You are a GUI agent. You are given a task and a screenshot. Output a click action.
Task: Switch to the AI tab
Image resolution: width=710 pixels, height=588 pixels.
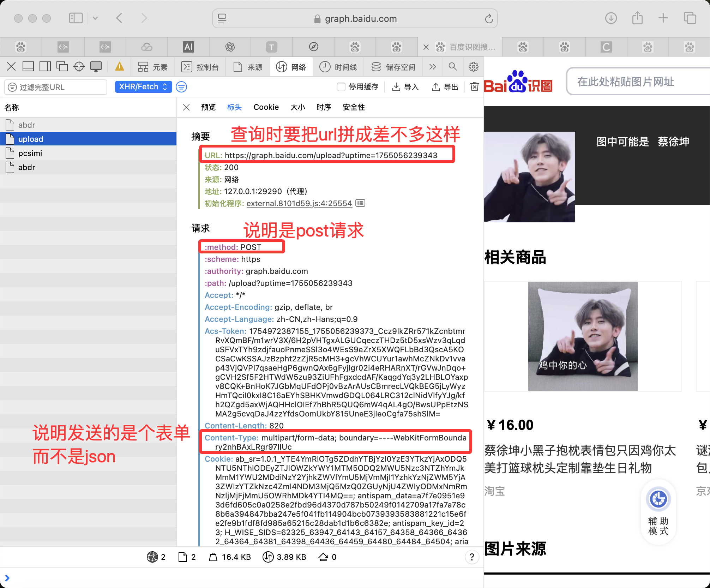click(x=188, y=47)
